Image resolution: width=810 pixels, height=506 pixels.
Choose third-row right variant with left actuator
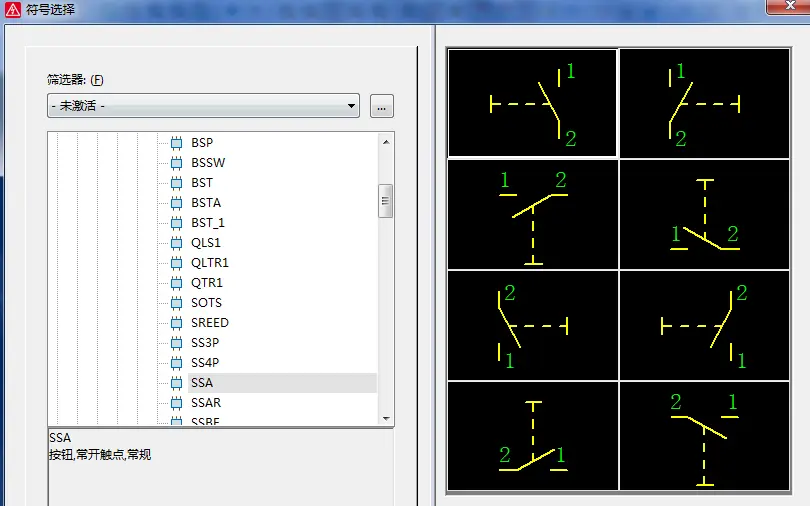(x=705, y=325)
